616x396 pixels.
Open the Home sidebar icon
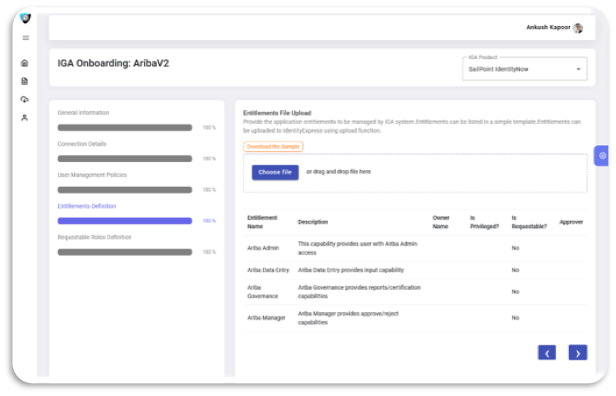25,63
